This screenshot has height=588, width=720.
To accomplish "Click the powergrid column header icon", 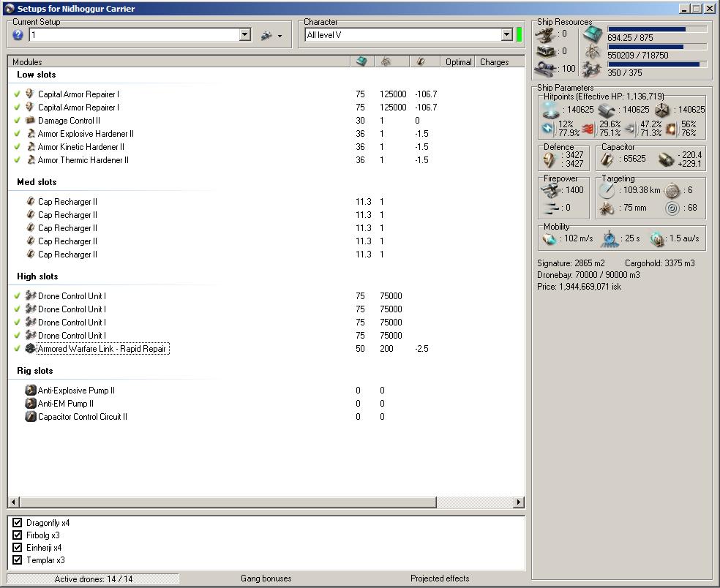I will 386,61.
